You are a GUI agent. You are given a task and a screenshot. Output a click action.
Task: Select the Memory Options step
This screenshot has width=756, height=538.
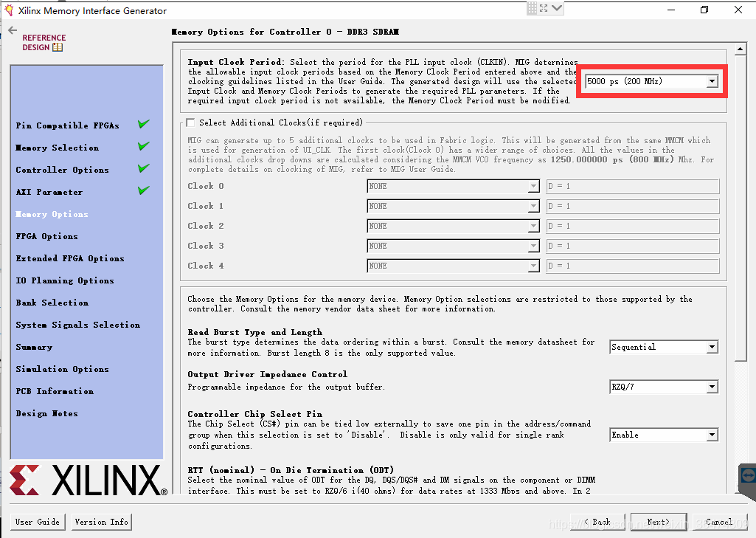pos(52,214)
